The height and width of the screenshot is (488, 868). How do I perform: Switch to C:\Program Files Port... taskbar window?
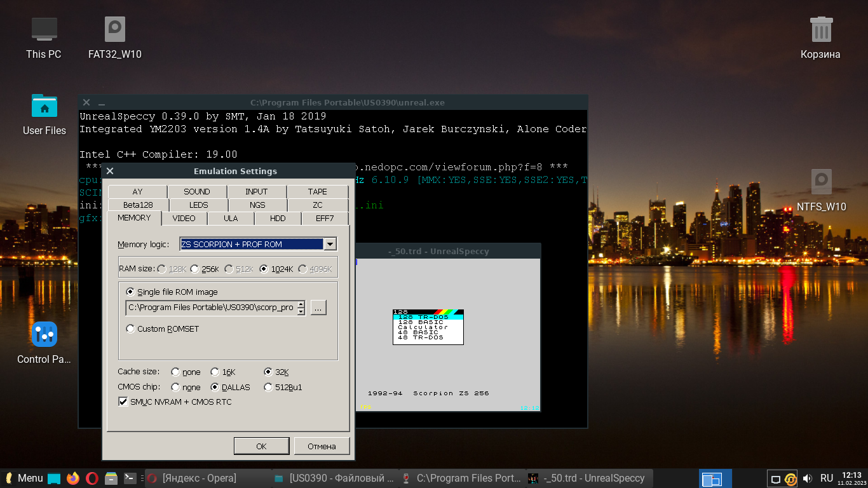(462, 478)
